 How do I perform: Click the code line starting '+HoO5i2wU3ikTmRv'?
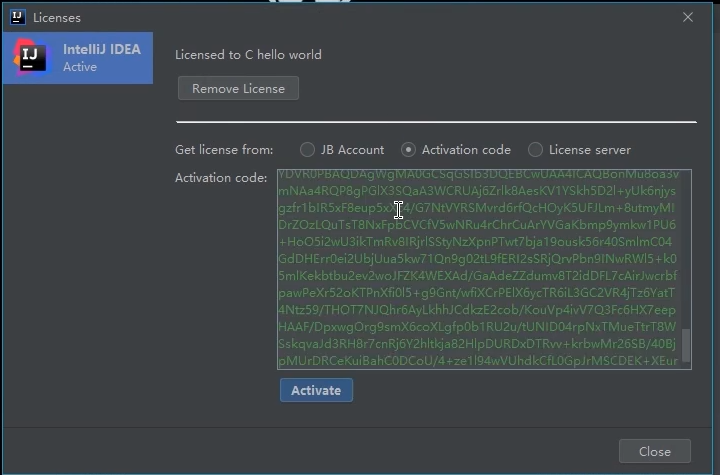[x=475, y=242]
